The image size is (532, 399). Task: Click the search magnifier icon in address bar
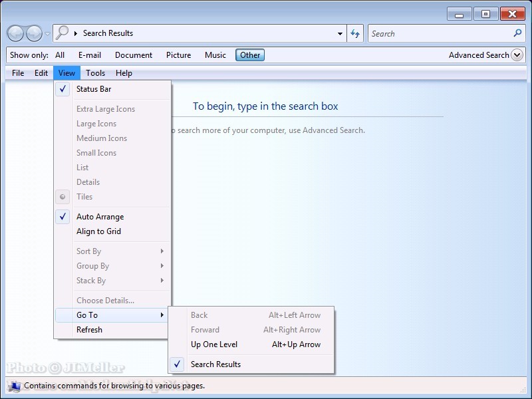pyautogui.click(x=63, y=33)
